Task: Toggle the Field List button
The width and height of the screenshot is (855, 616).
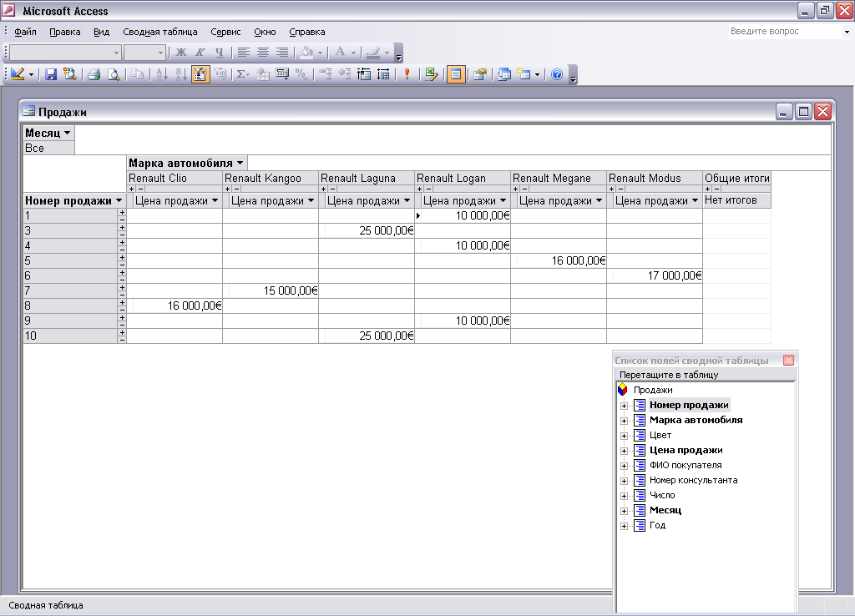Action: 456,74
